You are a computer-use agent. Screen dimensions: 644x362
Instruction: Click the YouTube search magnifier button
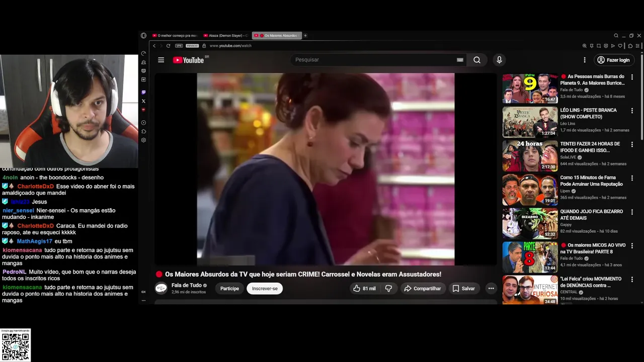[477, 60]
